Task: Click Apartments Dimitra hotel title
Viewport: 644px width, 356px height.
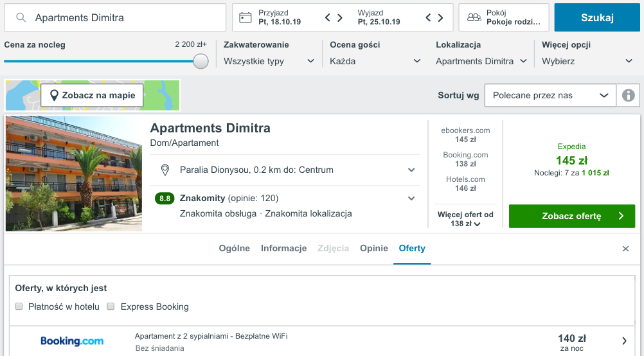Action: pos(210,128)
